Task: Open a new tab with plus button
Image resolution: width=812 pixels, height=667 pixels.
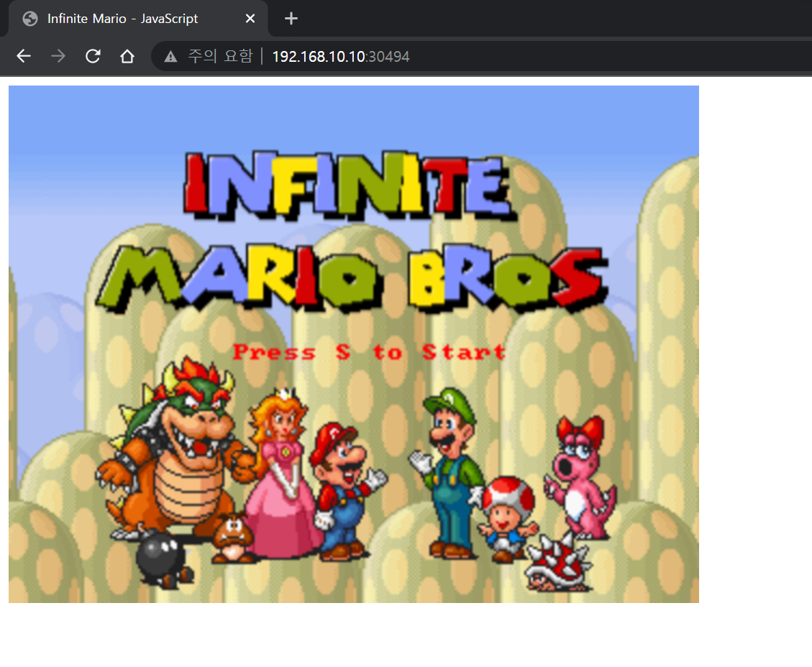Action: point(291,19)
